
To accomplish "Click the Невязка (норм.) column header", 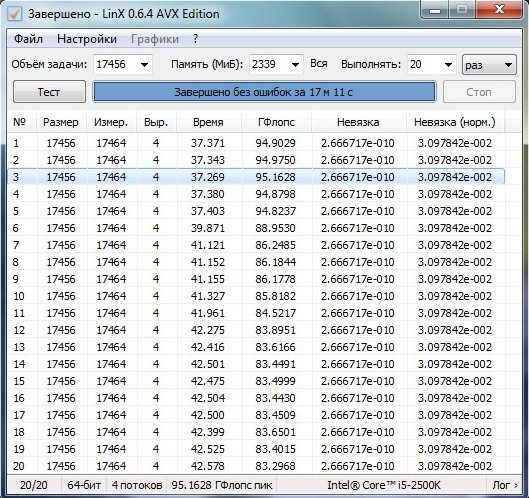I will [454, 122].
